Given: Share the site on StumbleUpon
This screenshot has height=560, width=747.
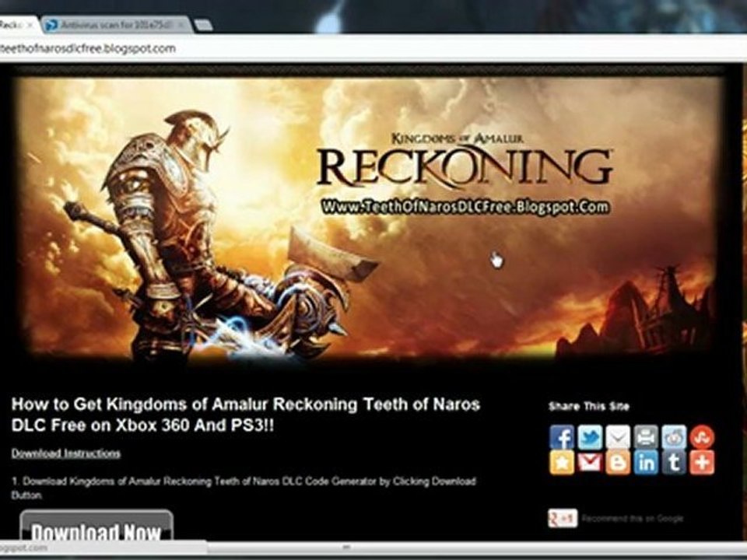Looking at the screenshot, I should pyautogui.click(x=702, y=437).
